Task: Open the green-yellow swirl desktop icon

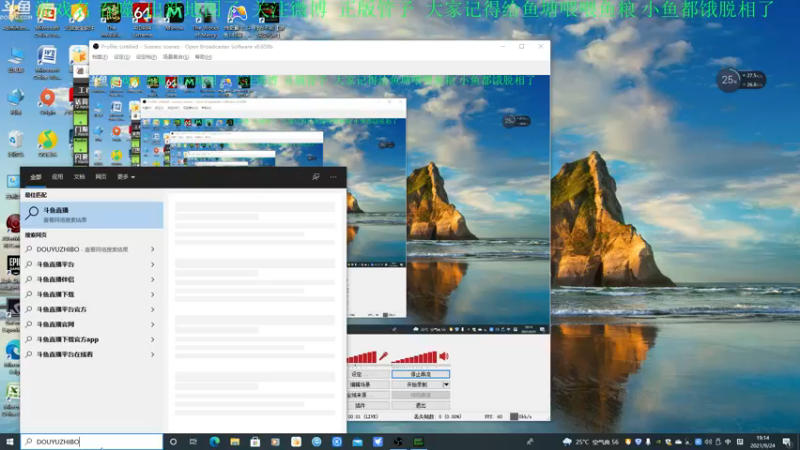Action: pos(47,143)
